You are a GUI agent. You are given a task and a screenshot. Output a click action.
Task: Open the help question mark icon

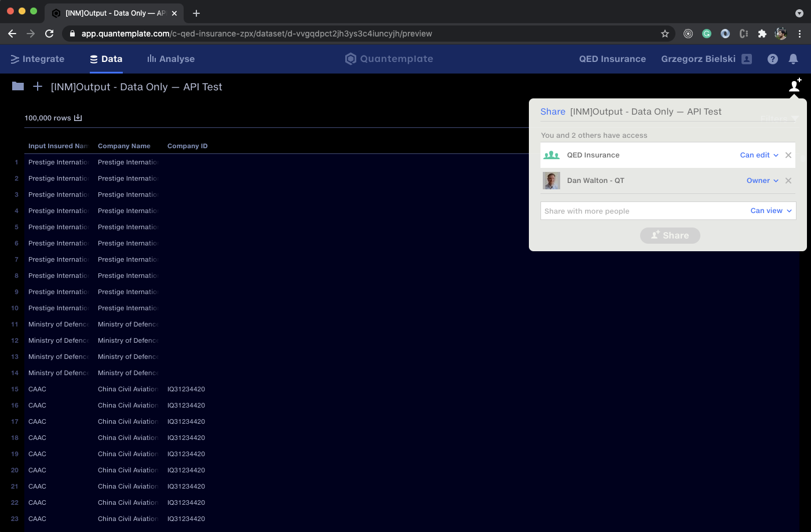pos(773,59)
